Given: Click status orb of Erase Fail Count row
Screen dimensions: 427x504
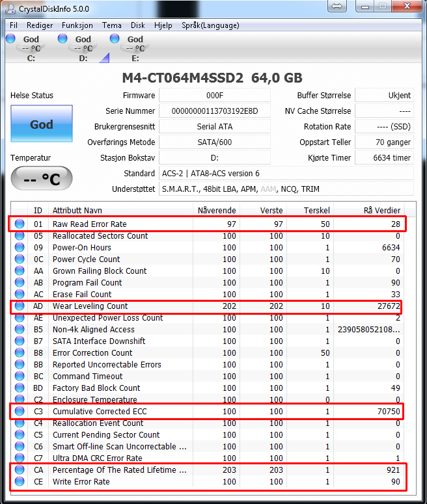Looking at the screenshot, I should point(20,294).
